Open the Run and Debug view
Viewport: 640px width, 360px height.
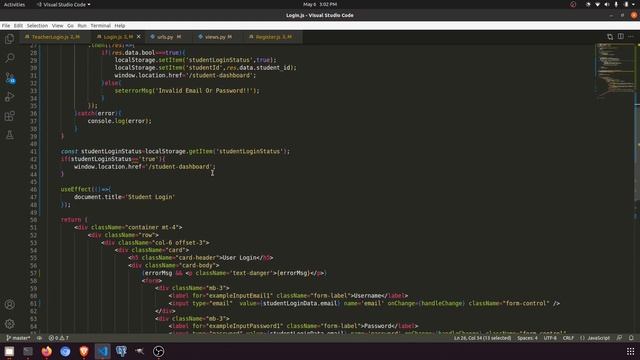[9, 97]
